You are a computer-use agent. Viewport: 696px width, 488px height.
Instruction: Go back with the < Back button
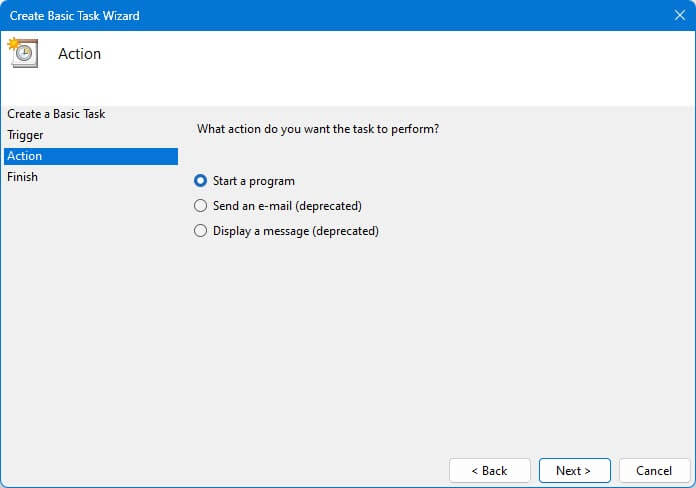pyautogui.click(x=490, y=470)
